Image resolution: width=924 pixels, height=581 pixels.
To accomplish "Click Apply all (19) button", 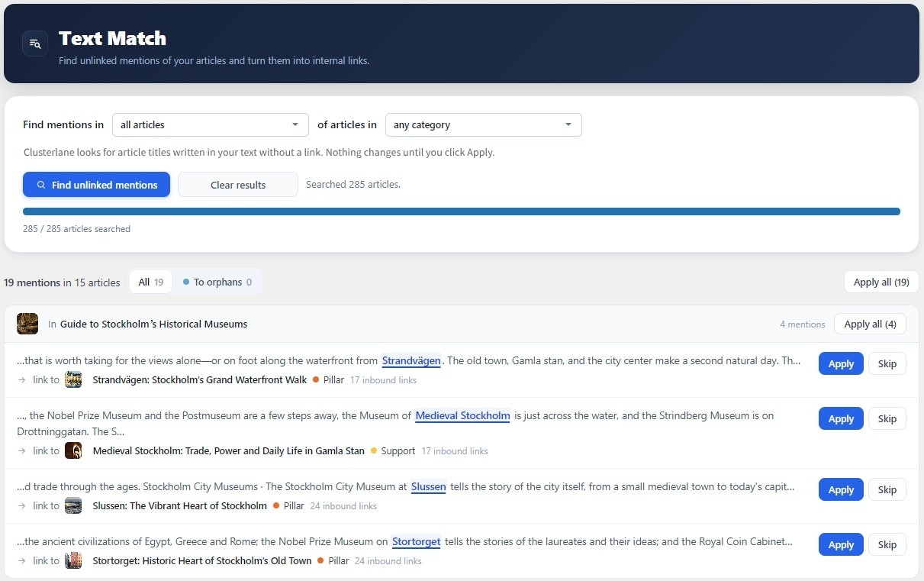I will 881,282.
